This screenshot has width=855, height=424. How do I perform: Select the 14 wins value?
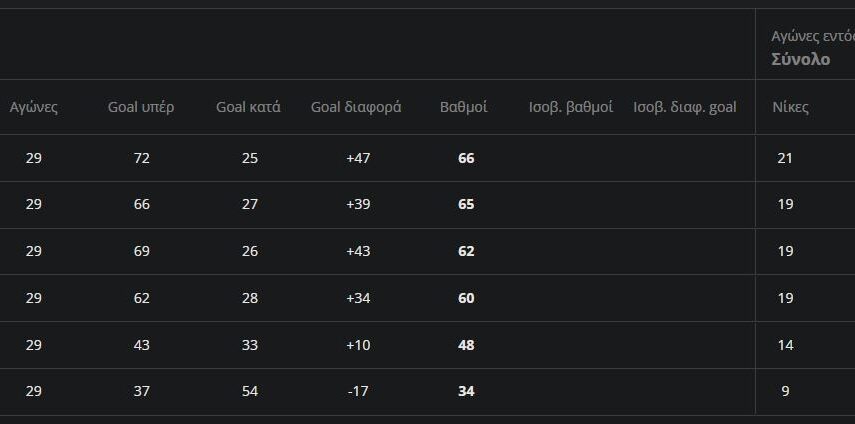click(785, 345)
